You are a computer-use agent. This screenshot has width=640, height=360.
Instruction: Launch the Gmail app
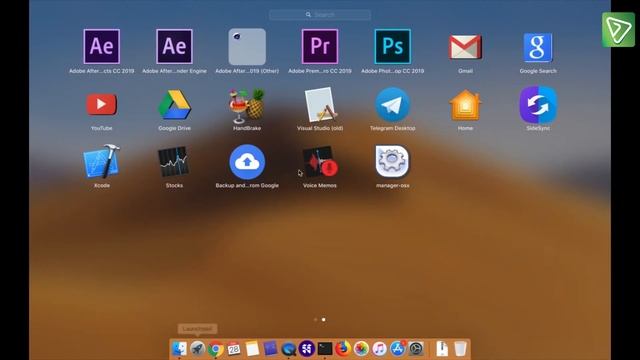click(465, 47)
